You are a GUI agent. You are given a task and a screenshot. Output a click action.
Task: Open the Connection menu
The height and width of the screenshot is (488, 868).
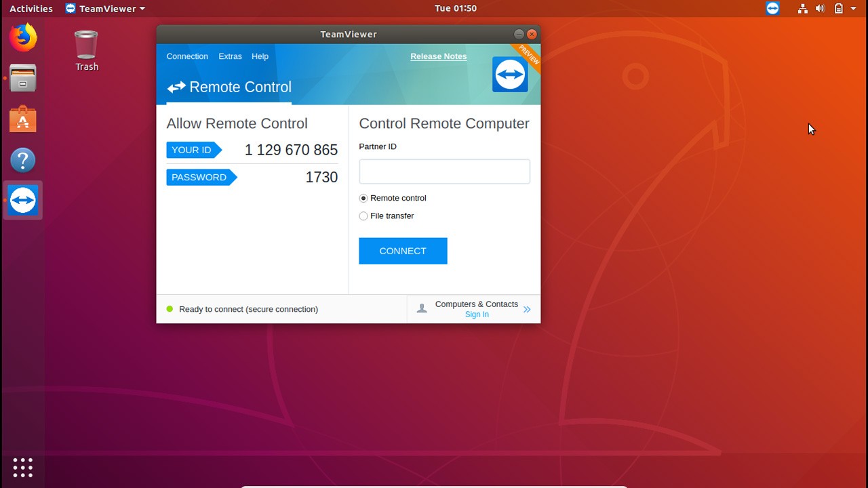pos(187,56)
